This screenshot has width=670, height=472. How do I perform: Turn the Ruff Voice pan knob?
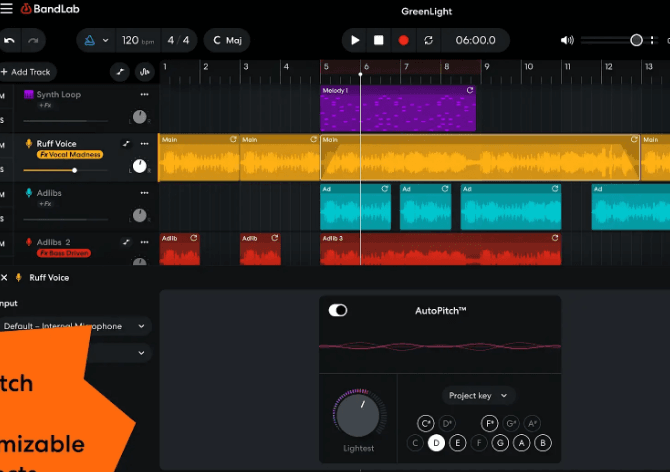(x=139, y=166)
